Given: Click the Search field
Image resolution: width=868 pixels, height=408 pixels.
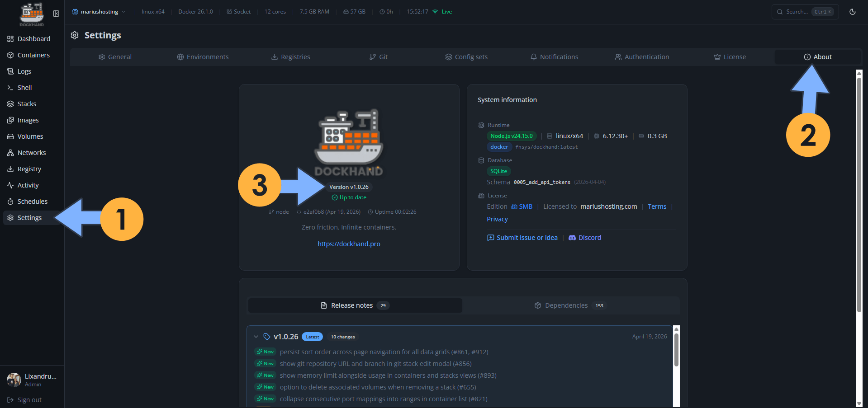Looking at the screenshot, I should pyautogui.click(x=801, y=12).
